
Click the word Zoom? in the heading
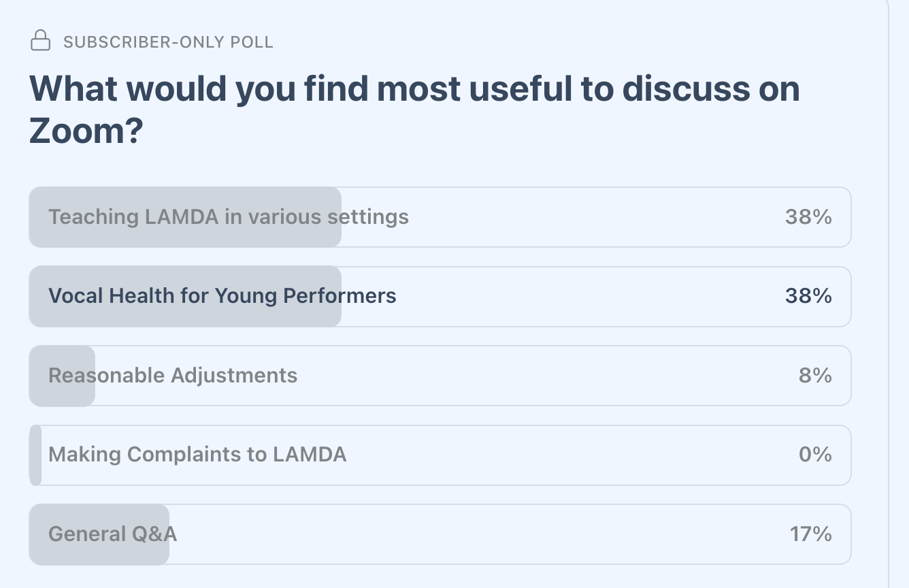click(86, 131)
